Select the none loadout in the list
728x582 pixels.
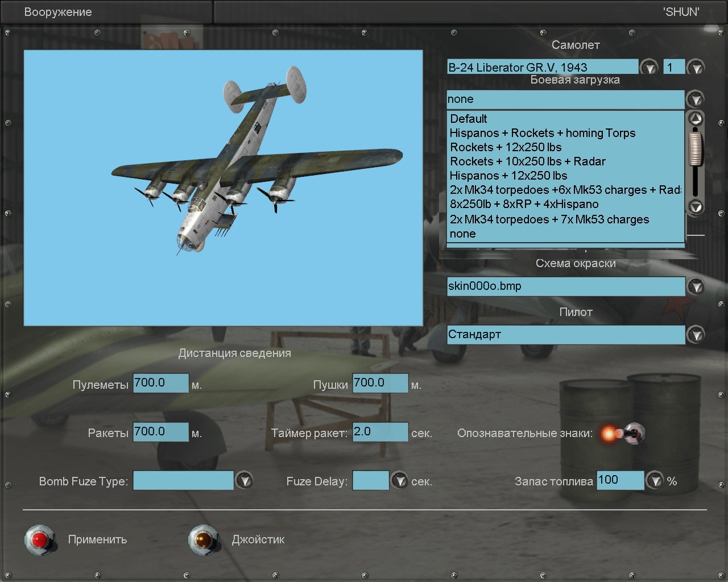point(566,234)
